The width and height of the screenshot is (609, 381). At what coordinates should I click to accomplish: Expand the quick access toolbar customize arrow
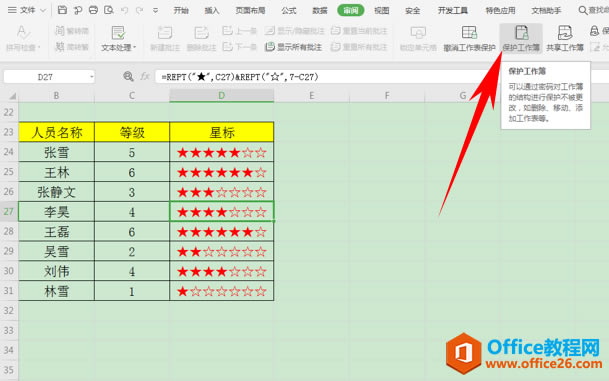click(155, 10)
